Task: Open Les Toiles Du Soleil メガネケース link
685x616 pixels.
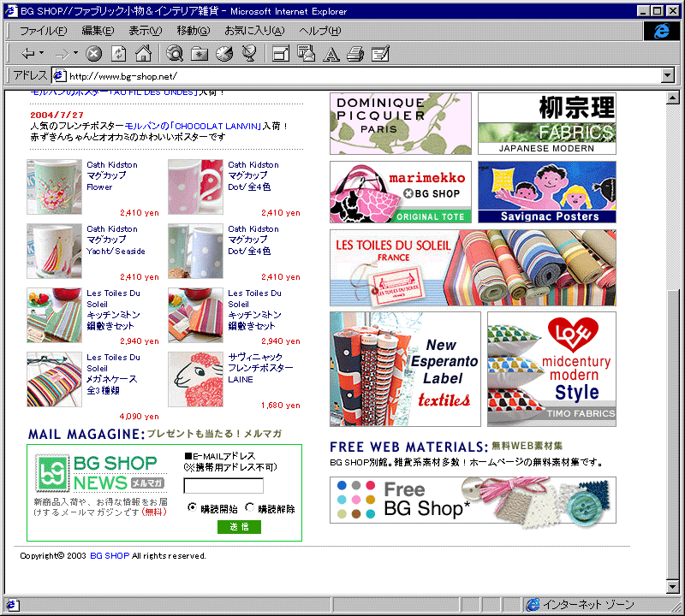Action: [113, 374]
